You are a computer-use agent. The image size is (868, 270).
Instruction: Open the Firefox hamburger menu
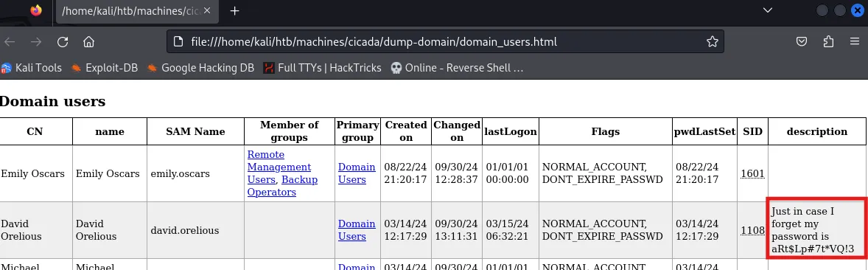tap(855, 41)
